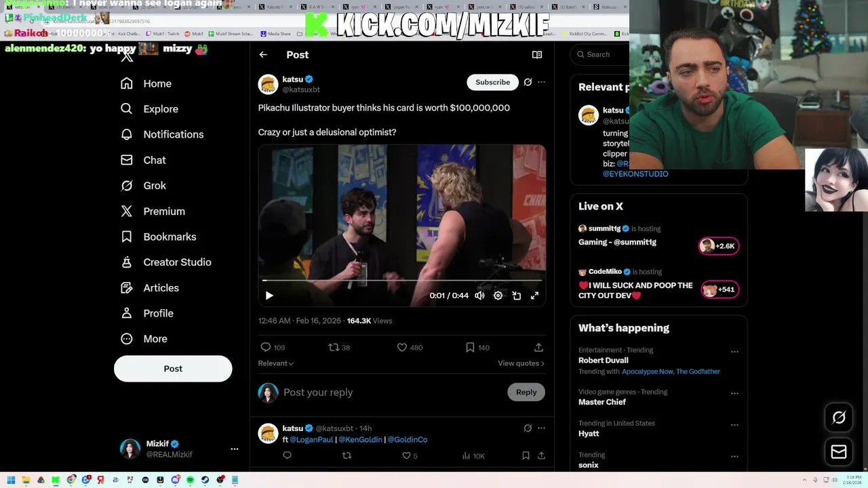The height and width of the screenshot is (488, 868).
Task: Open the Relevant sort dropdown
Action: tap(276, 363)
